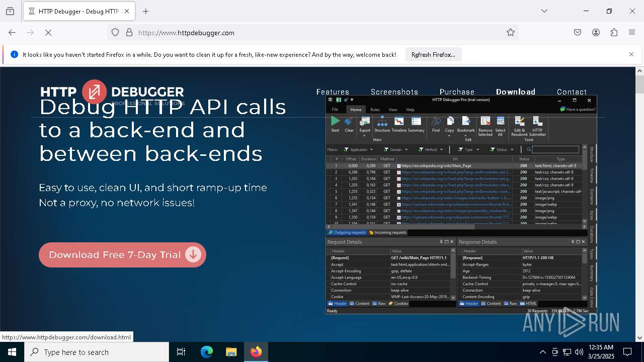This screenshot has height=362, width=644.
Task: Open the Download navigation link
Action: [x=516, y=92]
